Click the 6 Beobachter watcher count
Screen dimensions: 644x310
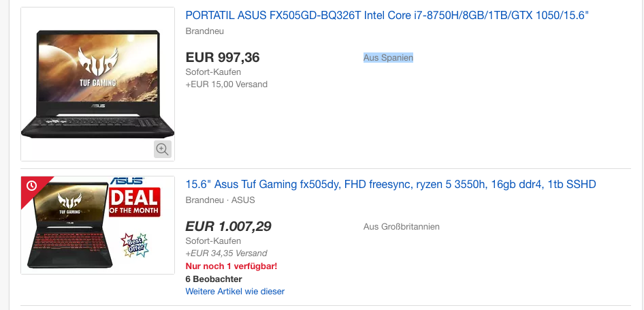[x=213, y=279]
